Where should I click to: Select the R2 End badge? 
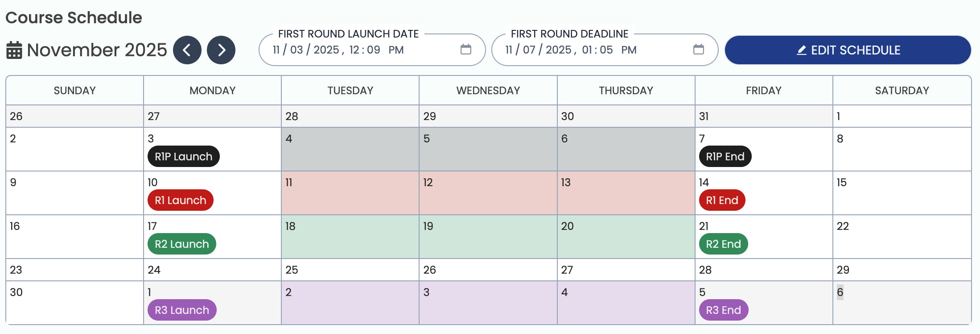point(723,244)
